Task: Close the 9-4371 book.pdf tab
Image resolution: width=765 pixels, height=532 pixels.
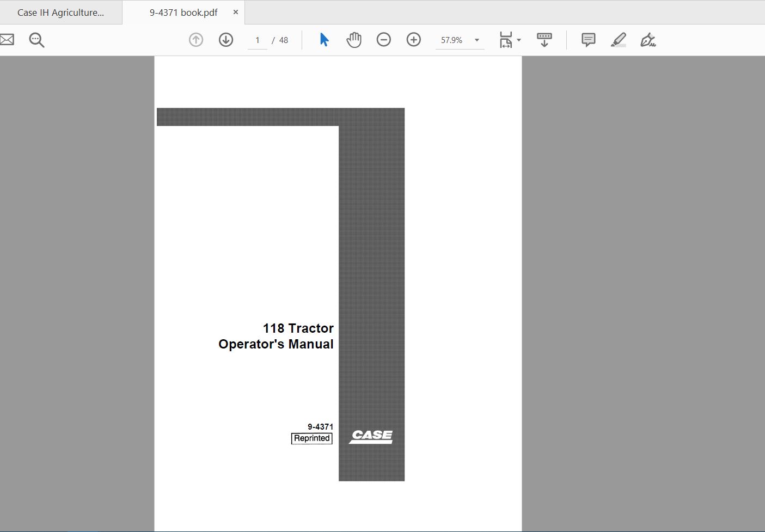Action: [236, 12]
